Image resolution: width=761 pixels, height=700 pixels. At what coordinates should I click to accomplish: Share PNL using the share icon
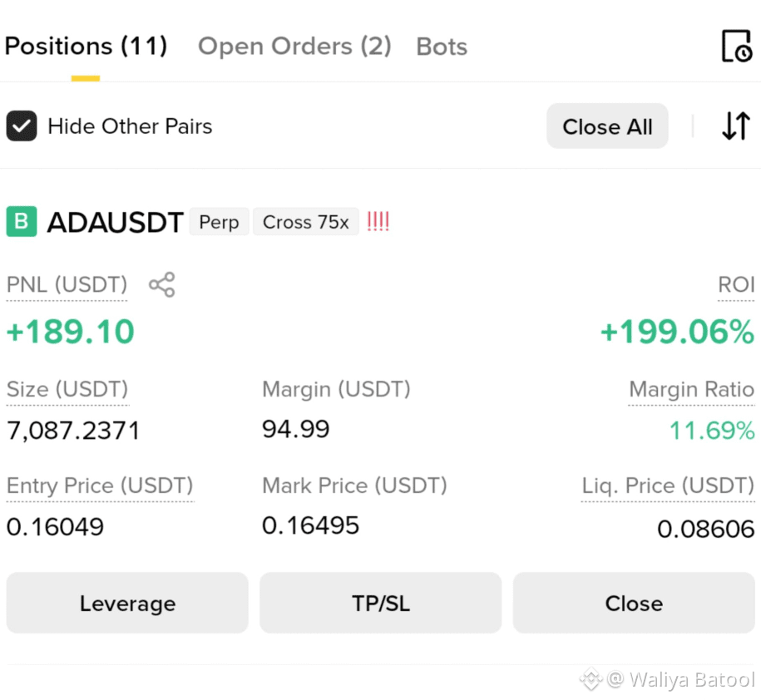pos(162,284)
